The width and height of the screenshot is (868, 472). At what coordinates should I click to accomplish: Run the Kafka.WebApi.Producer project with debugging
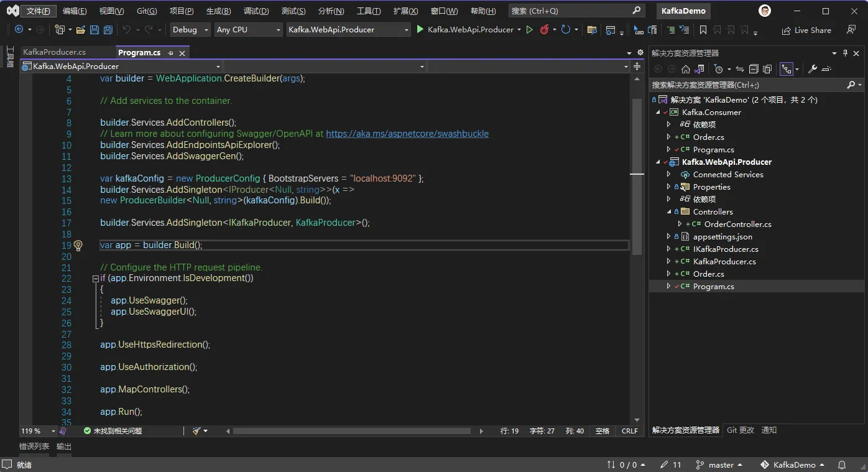click(x=420, y=29)
